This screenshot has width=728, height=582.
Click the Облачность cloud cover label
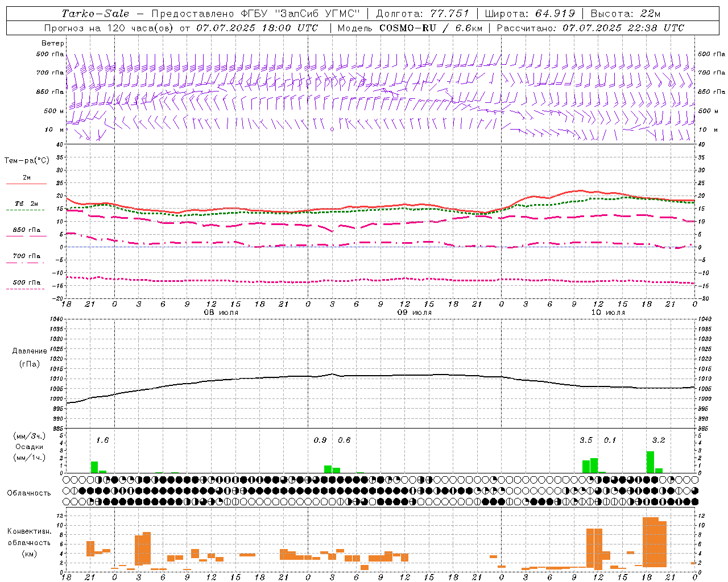click(x=29, y=493)
